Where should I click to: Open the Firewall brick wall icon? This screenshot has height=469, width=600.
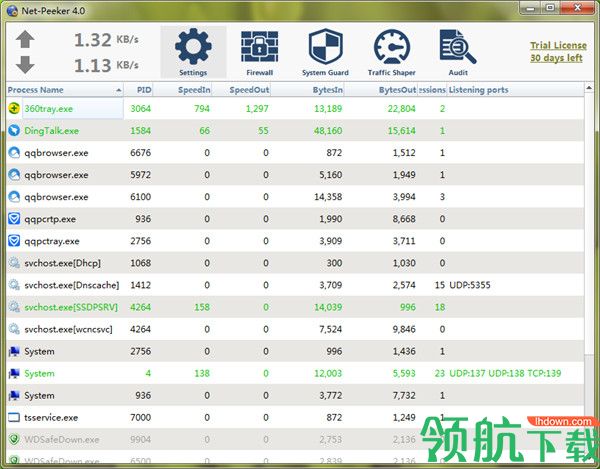click(x=259, y=47)
